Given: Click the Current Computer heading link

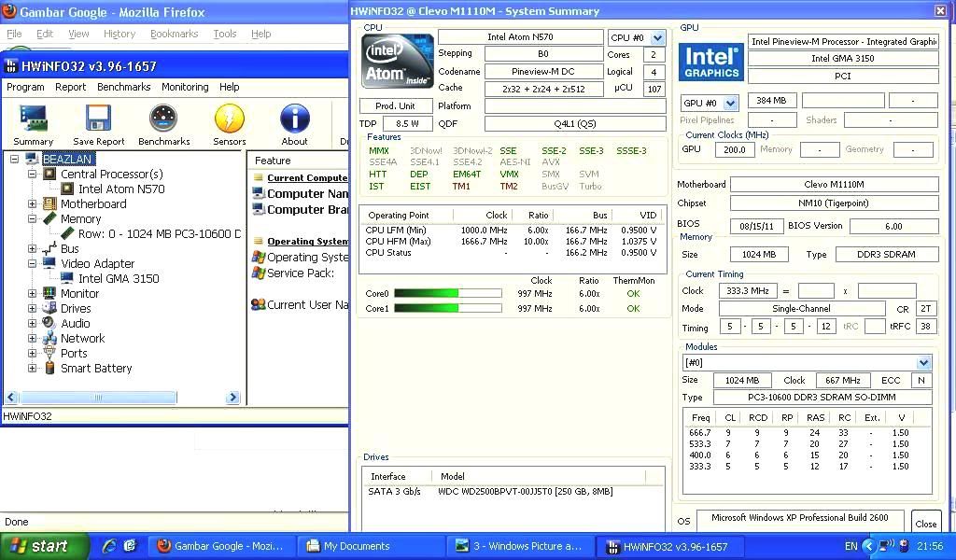Looking at the screenshot, I should click(307, 178).
